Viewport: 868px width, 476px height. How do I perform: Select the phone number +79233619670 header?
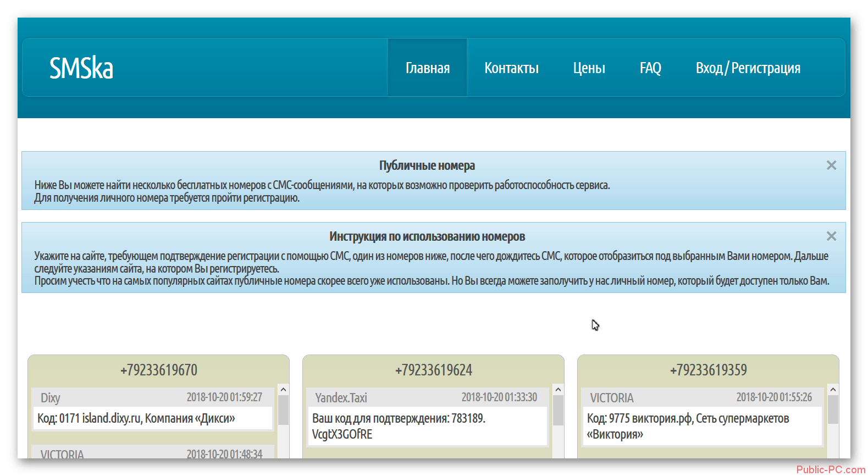(159, 370)
